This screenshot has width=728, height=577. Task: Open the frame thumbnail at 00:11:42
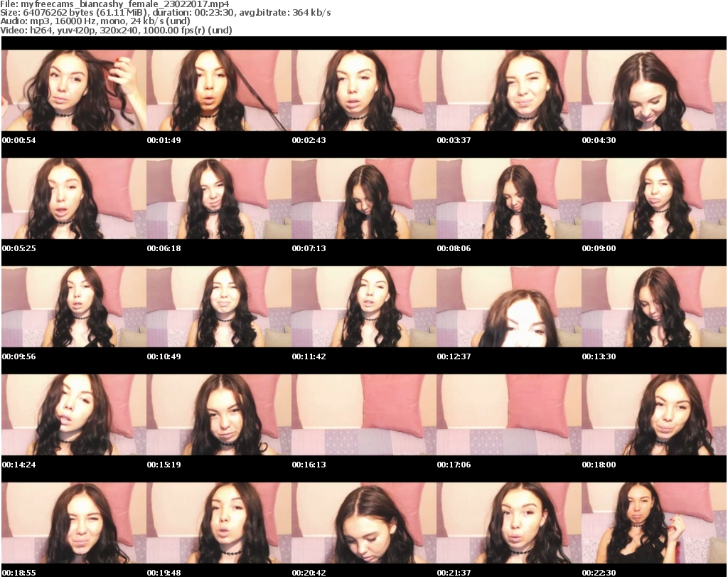click(364, 307)
